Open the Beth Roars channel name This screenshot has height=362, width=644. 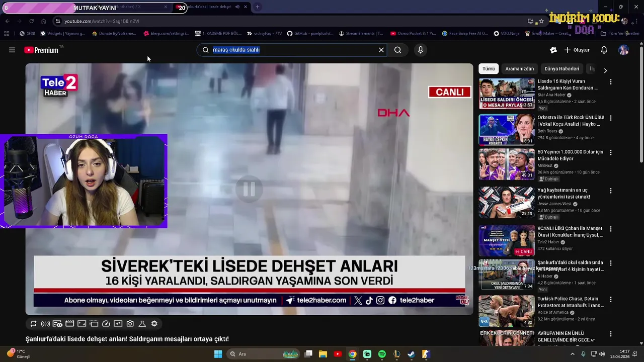click(547, 131)
